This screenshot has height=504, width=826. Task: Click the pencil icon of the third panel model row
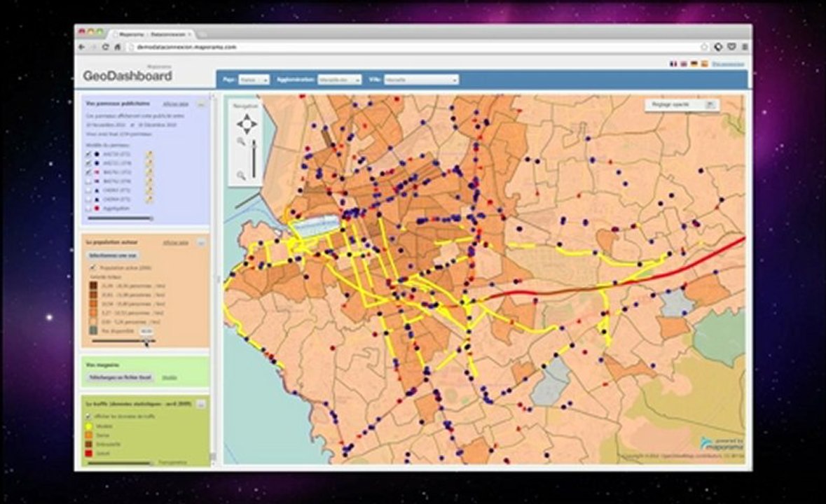(149, 172)
